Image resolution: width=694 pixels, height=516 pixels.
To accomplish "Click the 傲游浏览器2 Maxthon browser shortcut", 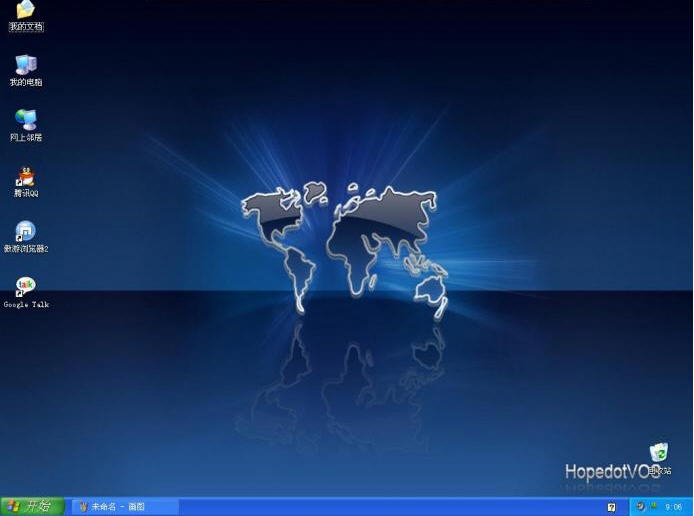I will point(25,232).
